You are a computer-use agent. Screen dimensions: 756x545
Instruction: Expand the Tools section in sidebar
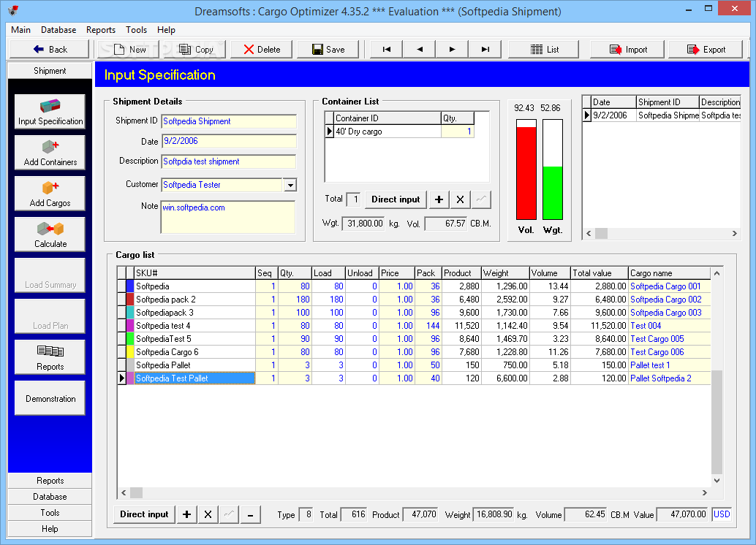[x=50, y=513]
